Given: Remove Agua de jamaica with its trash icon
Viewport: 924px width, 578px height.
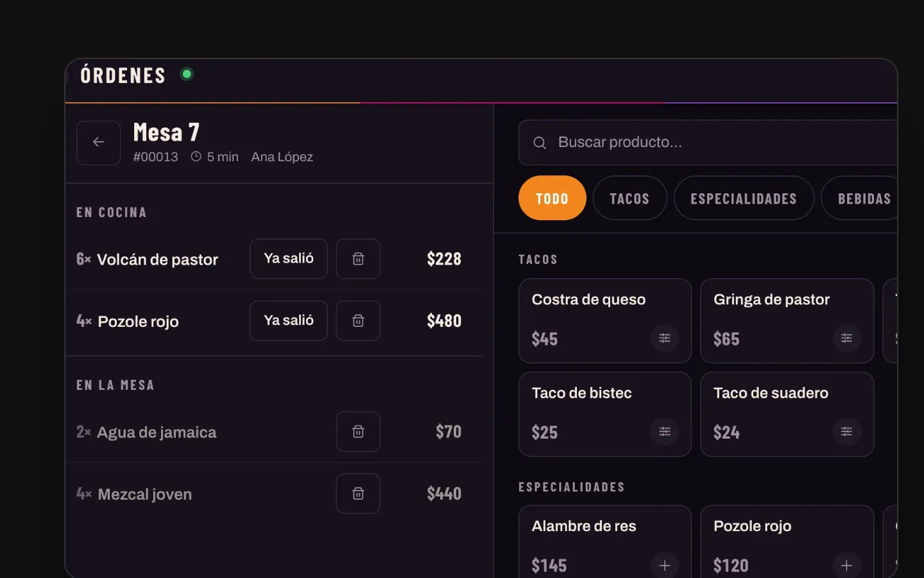Looking at the screenshot, I should [358, 432].
